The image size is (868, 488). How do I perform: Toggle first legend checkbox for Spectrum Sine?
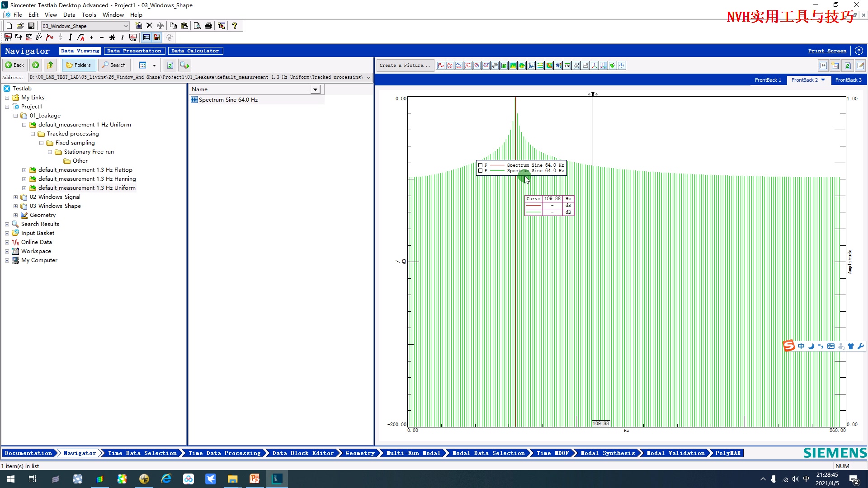pyautogui.click(x=480, y=165)
